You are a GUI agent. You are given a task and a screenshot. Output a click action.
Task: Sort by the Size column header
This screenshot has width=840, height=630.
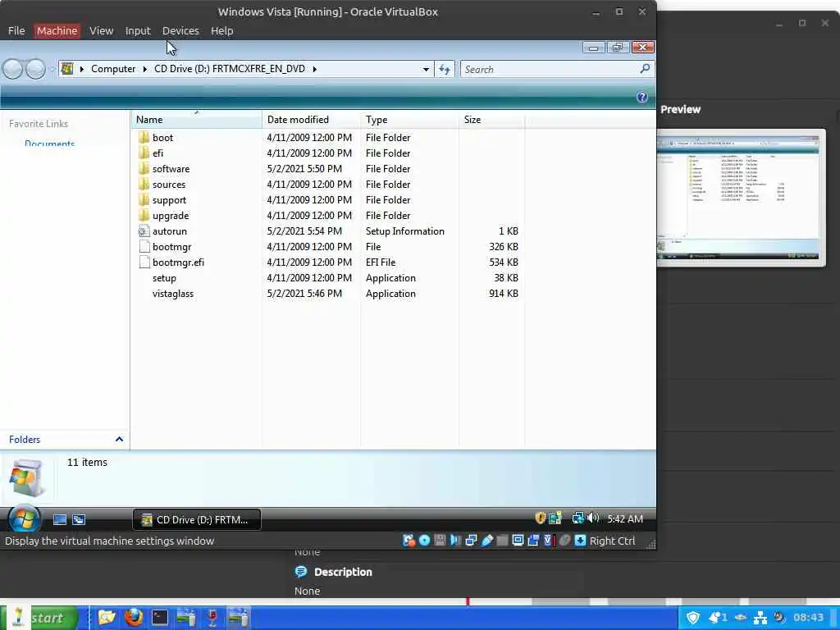click(x=491, y=120)
